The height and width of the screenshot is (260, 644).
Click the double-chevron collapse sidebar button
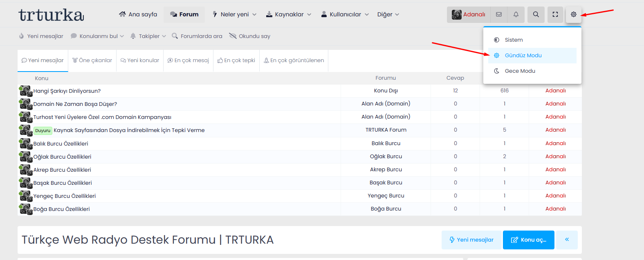(567, 240)
